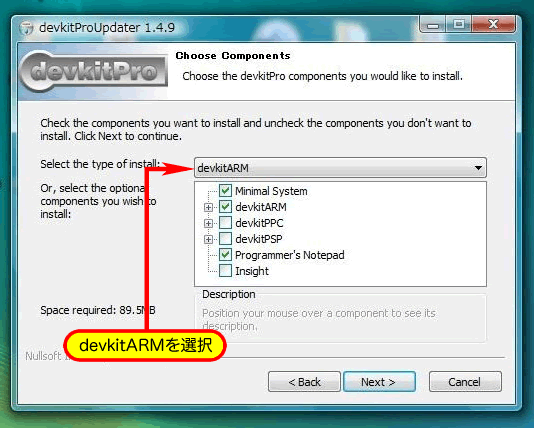Uncheck Programmer's Notepad checkbox
Image resolution: width=534 pixels, height=428 pixels.
[x=225, y=255]
